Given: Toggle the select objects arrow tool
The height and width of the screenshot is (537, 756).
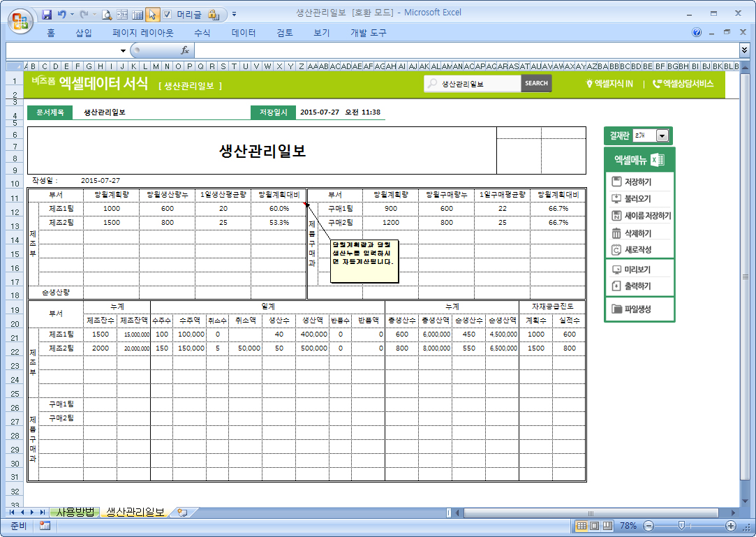Looking at the screenshot, I should [152, 14].
